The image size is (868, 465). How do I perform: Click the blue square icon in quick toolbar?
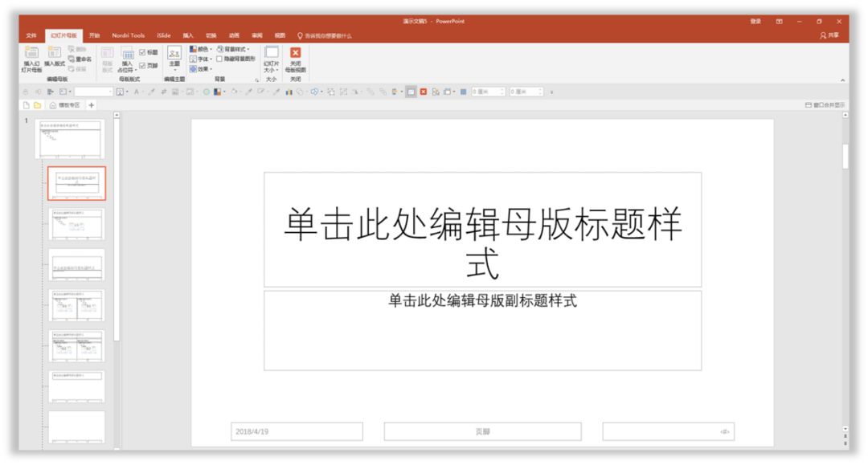[x=464, y=92]
